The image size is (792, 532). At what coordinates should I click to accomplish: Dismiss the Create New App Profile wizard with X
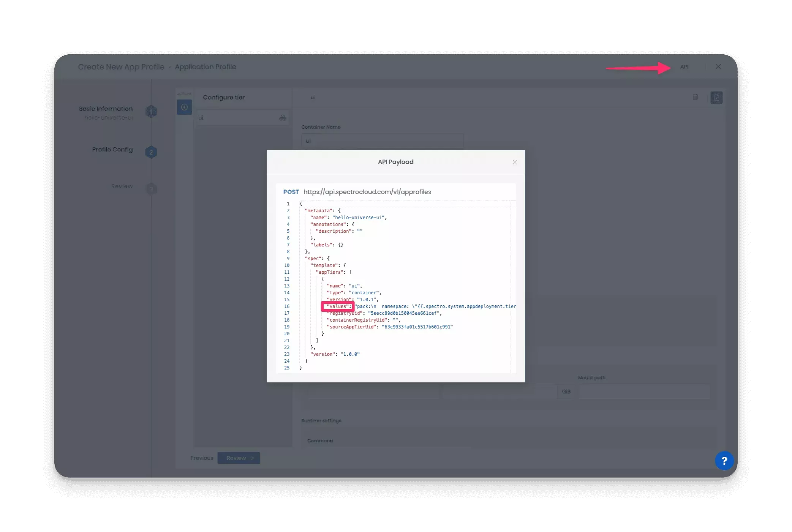pyautogui.click(x=718, y=66)
